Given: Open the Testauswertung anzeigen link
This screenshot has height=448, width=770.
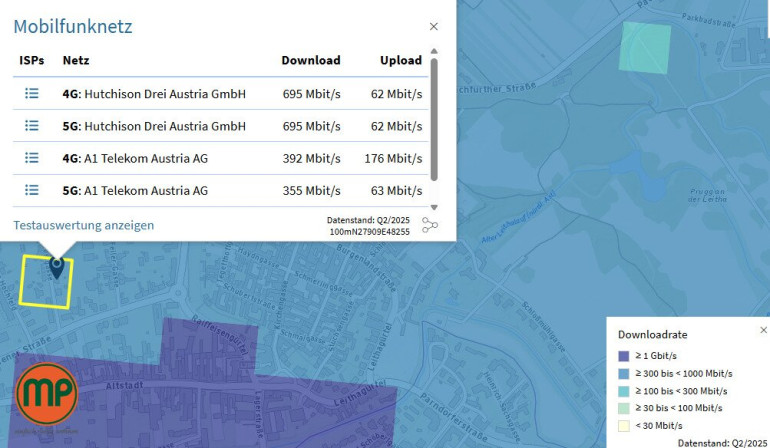Looking at the screenshot, I should coord(84,225).
